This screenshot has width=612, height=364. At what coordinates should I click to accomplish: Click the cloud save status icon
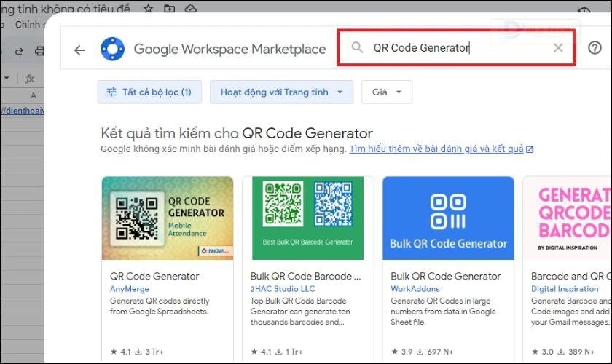pos(190,8)
